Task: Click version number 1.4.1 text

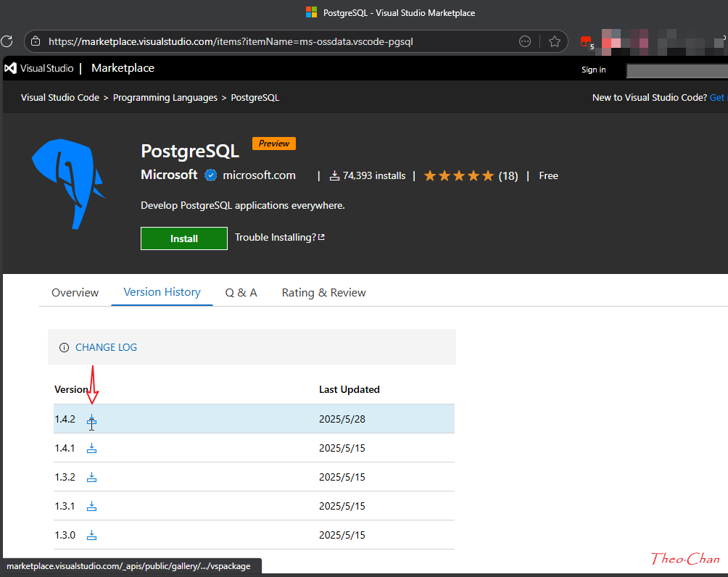Action: 65,448
